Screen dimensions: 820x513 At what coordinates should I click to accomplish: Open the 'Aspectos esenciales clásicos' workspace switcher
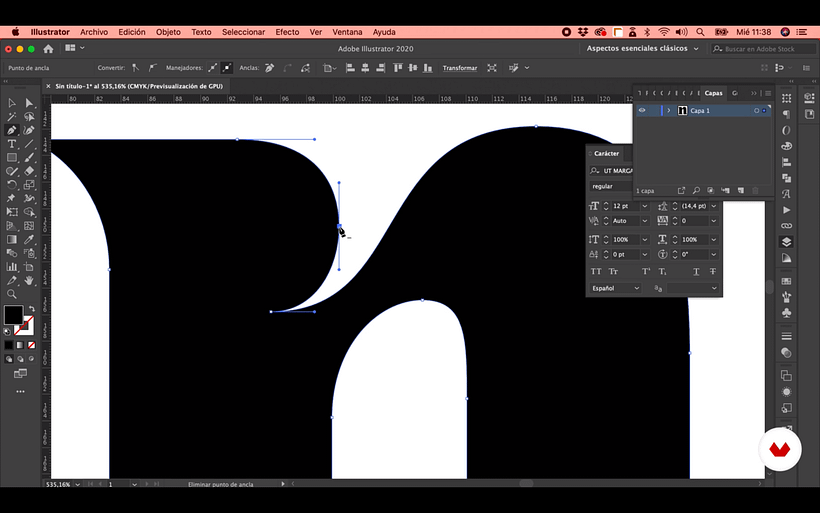[642, 48]
